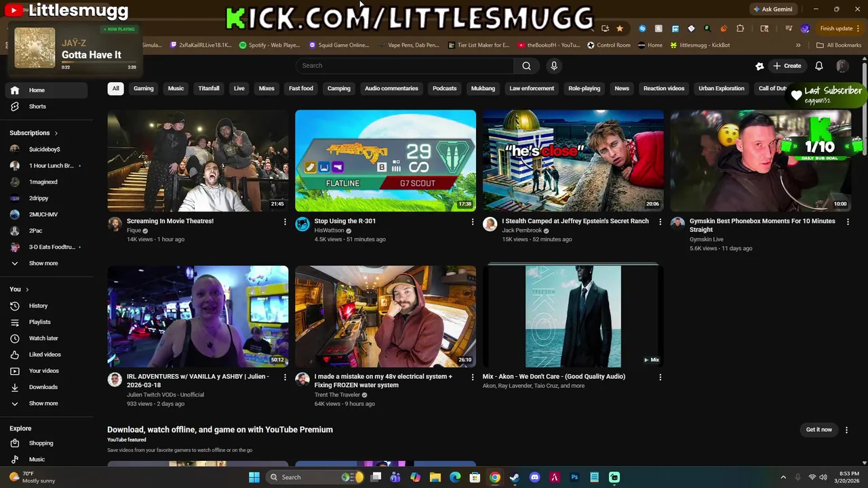Play Trent The Traveler electrical system thumbnail

click(x=385, y=317)
